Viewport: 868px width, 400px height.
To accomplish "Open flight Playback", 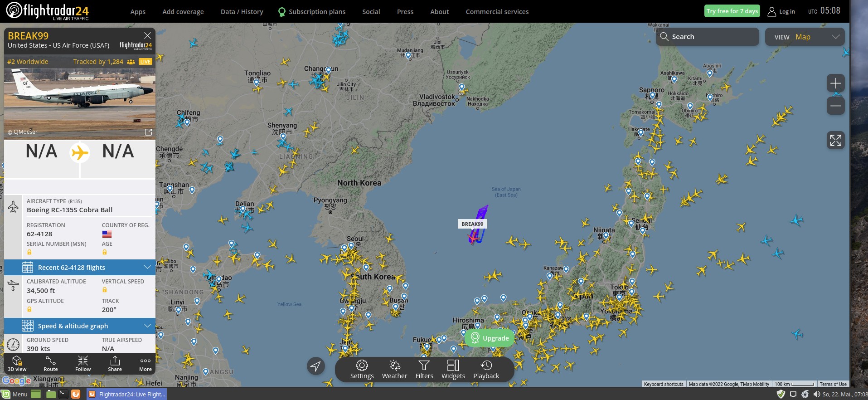I will pyautogui.click(x=486, y=370).
